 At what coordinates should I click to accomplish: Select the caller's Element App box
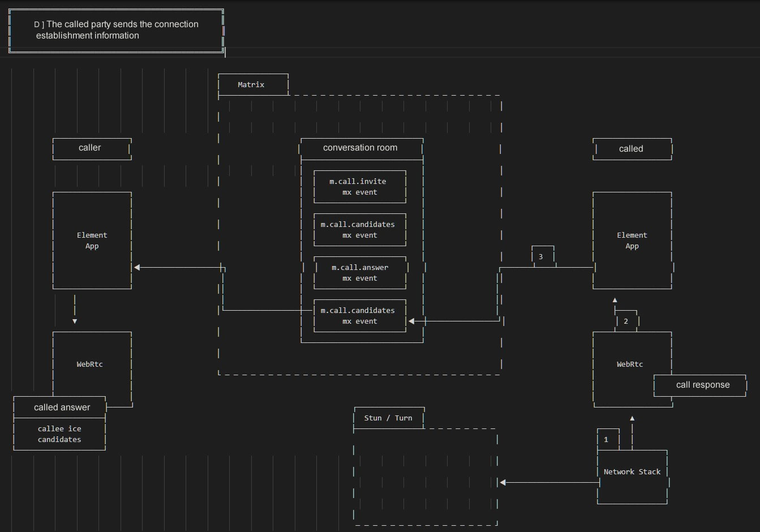coord(92,241)
